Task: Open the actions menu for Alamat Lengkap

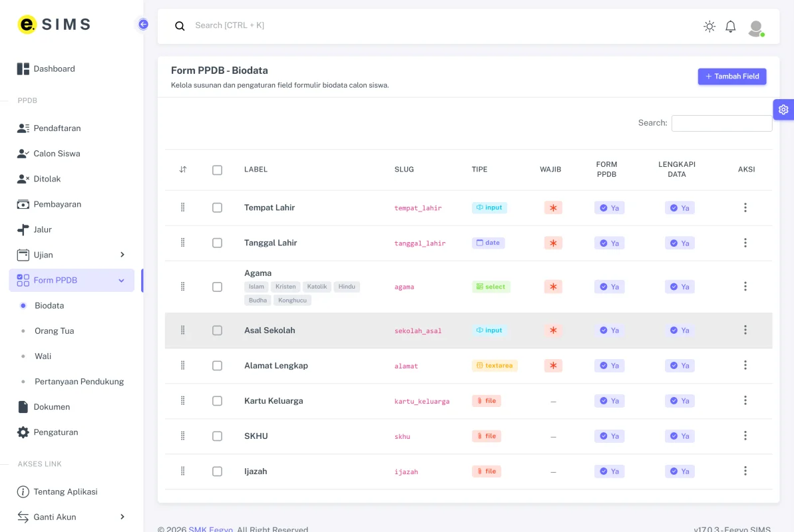Action: click(x=745, y=366)
